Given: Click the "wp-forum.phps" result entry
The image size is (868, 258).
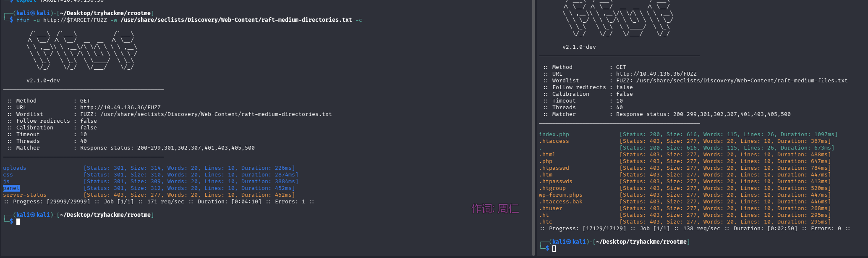Looking at the screenshot, I should tap(561, 195).
